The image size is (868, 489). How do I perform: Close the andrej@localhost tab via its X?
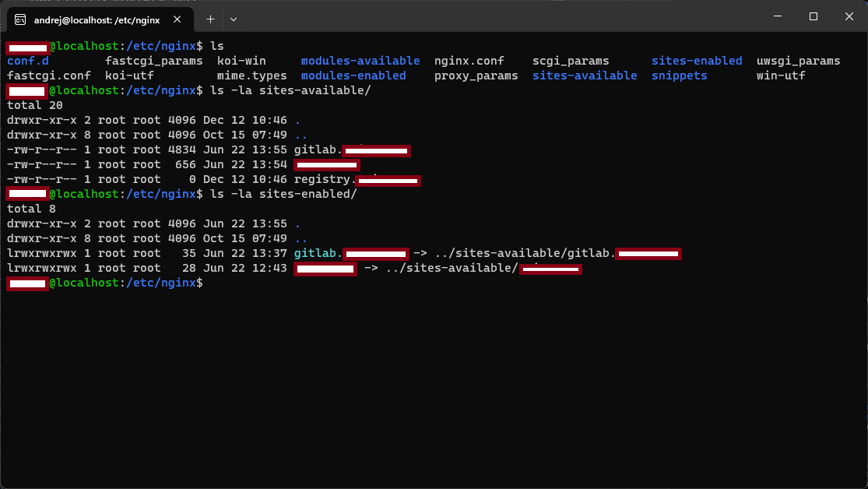pos(177,19)
